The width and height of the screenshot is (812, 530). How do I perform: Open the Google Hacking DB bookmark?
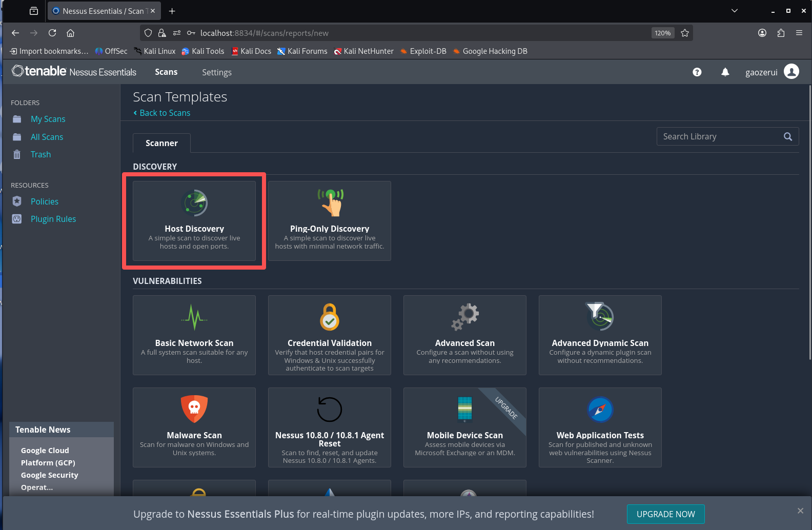(490, 51)
